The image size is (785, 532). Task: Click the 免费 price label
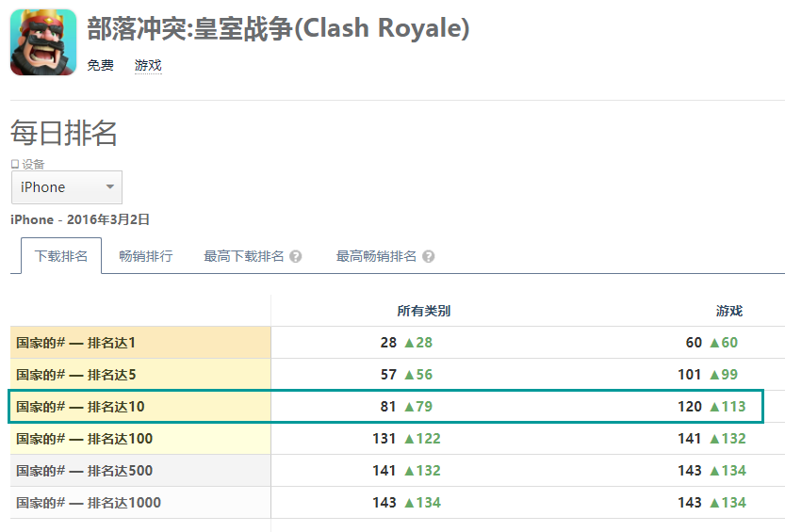pos(100,66)
